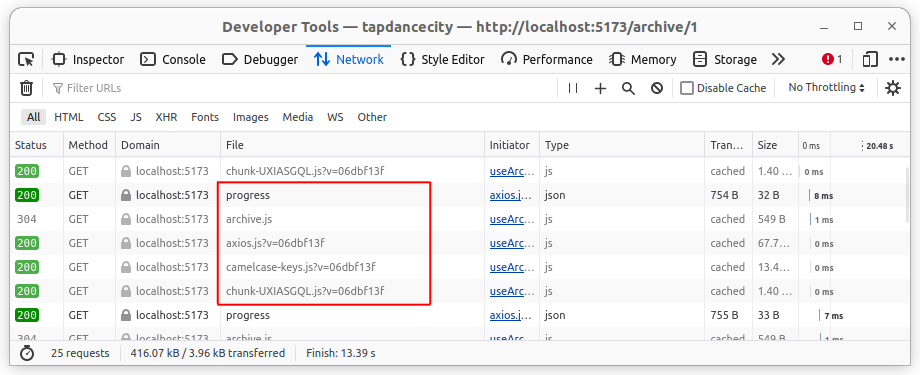Switch to the Console tab
Viewport: 920px width, 375px height.
click(173, 59)
